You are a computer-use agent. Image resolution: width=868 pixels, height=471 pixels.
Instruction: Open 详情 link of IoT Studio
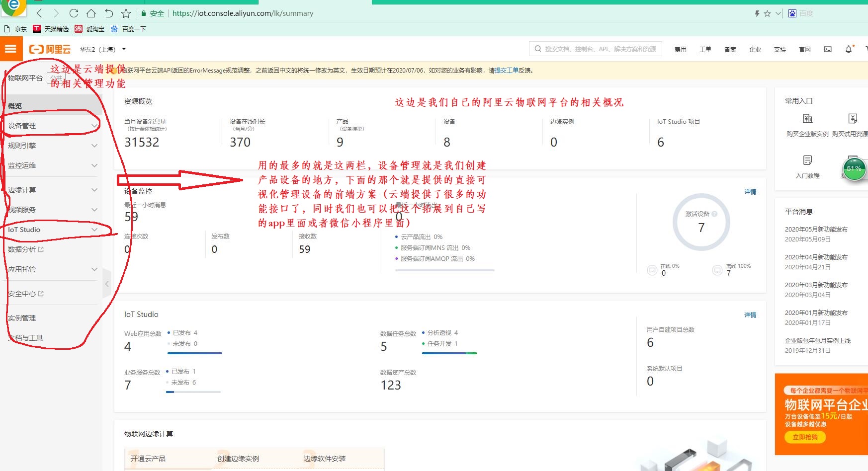[x=750, y=315]
